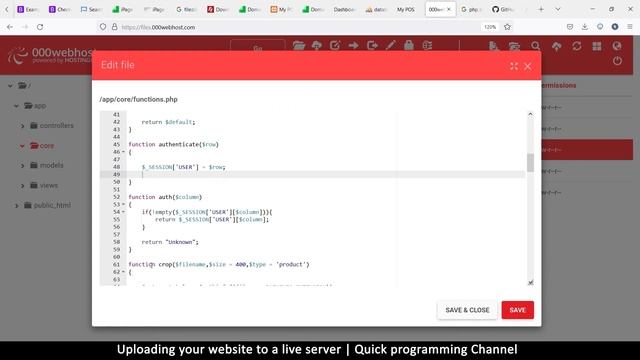Click the editor scroll up arrow
The image size is (640, 360).
point(530,114)
